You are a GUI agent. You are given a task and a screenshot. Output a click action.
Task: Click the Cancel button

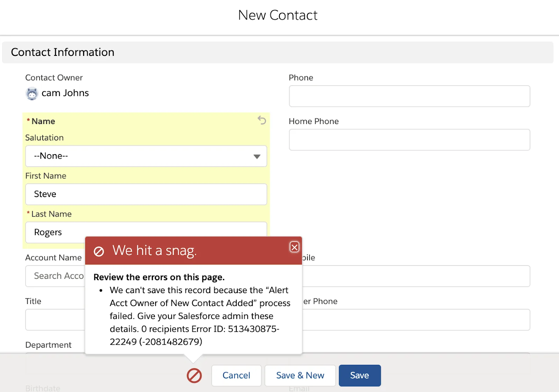pos(236,376)
